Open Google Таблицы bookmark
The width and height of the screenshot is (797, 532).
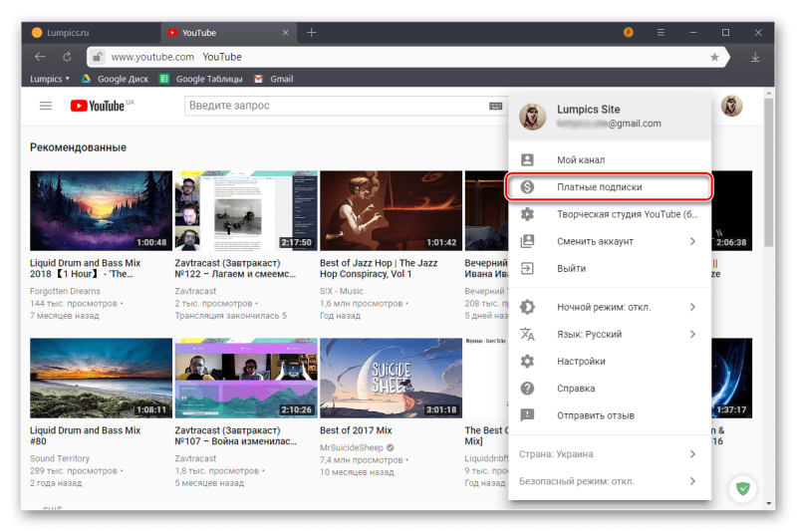point(201,79)
